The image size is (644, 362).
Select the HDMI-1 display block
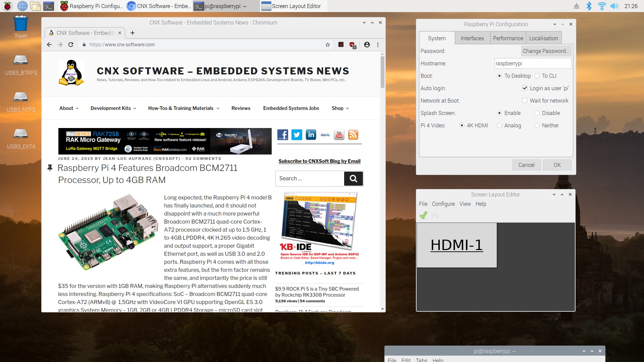tap(457, 245)
